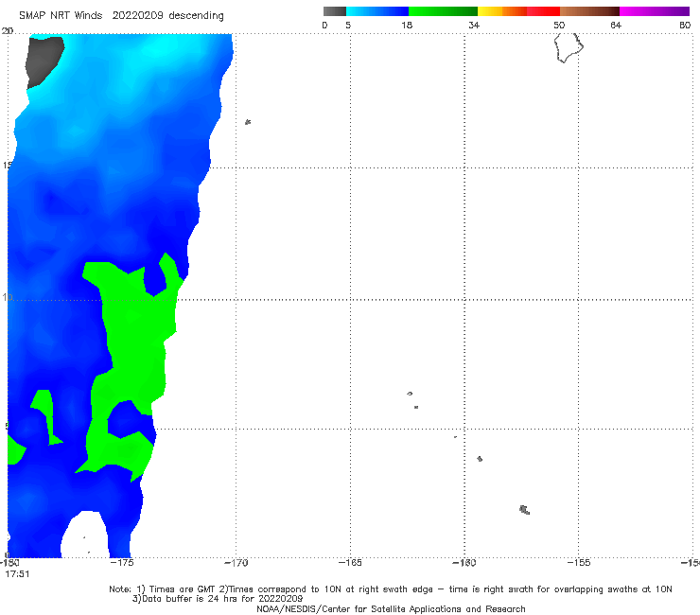The height and width of the screenshot is (615, 700).
Task: Click the longitude label '-165'
Action: pyautogui.click(x=350, y=562)
